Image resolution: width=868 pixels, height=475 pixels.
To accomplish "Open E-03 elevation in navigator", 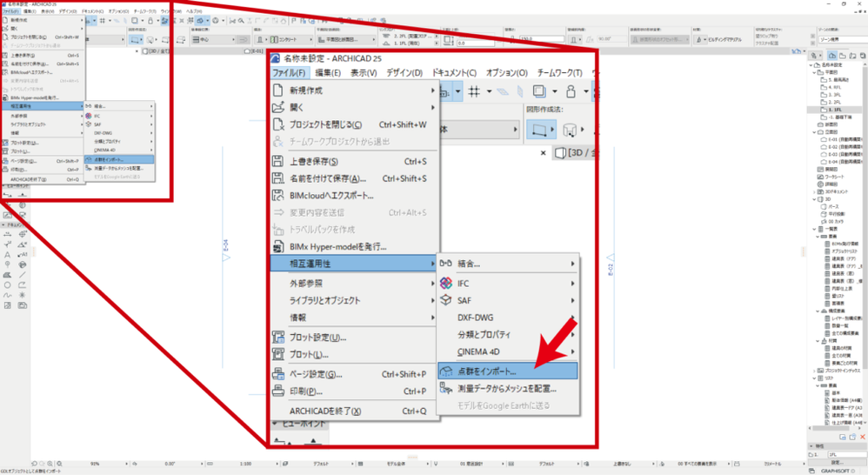I will 841,155.
